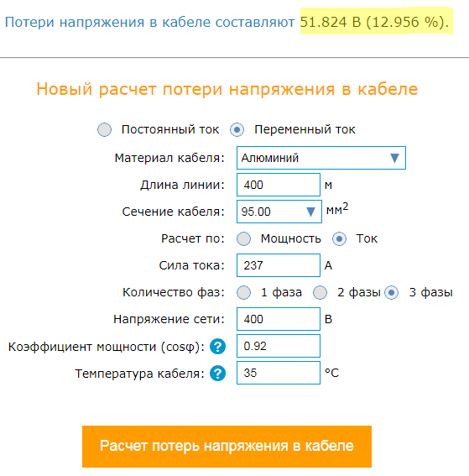
Task: Click Напряжение сети input field
Action: tap(279, 319)
